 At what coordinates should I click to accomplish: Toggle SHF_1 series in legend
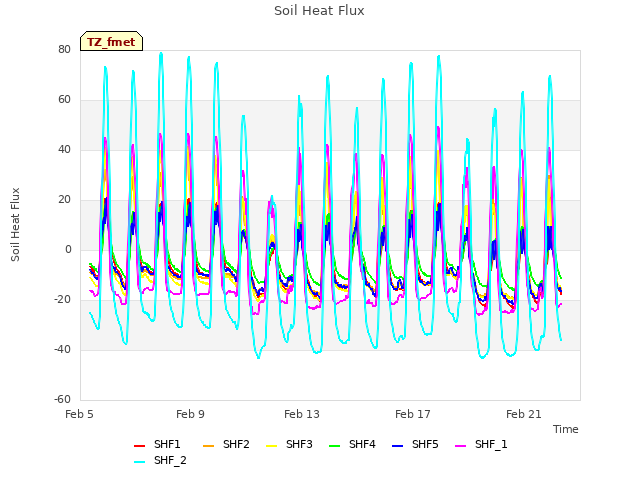481,444
